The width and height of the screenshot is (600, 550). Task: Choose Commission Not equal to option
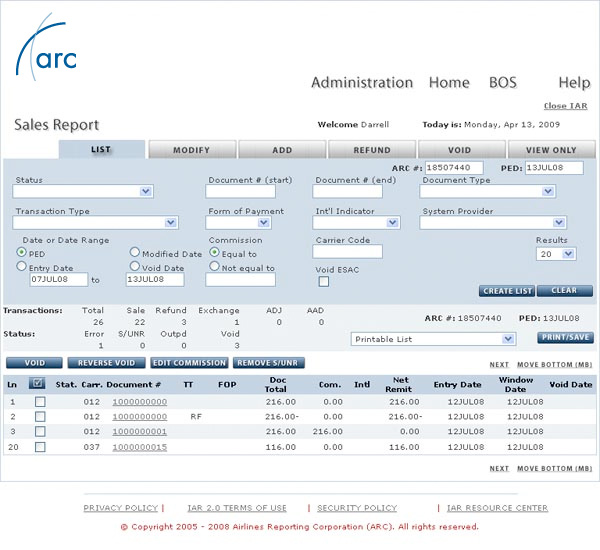tap(215, 266)
